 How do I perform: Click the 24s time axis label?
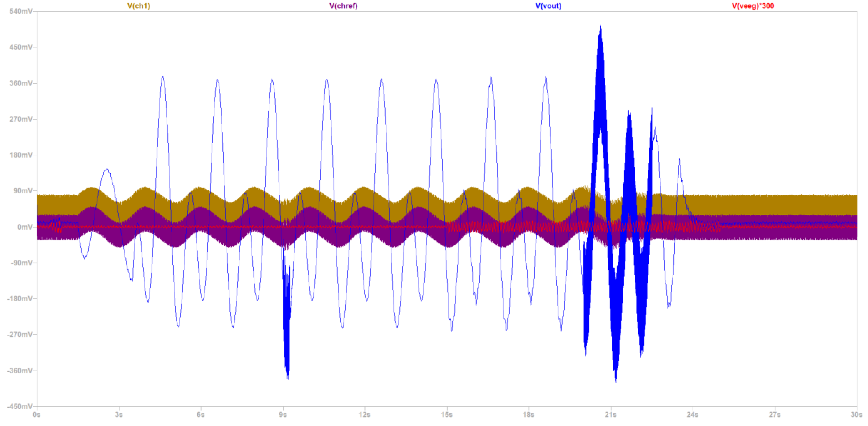point(693,415)
